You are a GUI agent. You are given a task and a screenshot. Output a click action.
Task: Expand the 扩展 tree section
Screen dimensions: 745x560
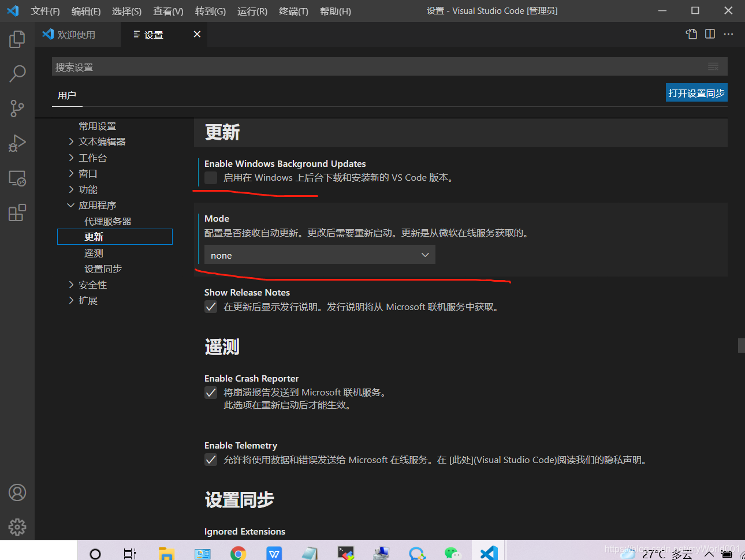click(71, 300)
